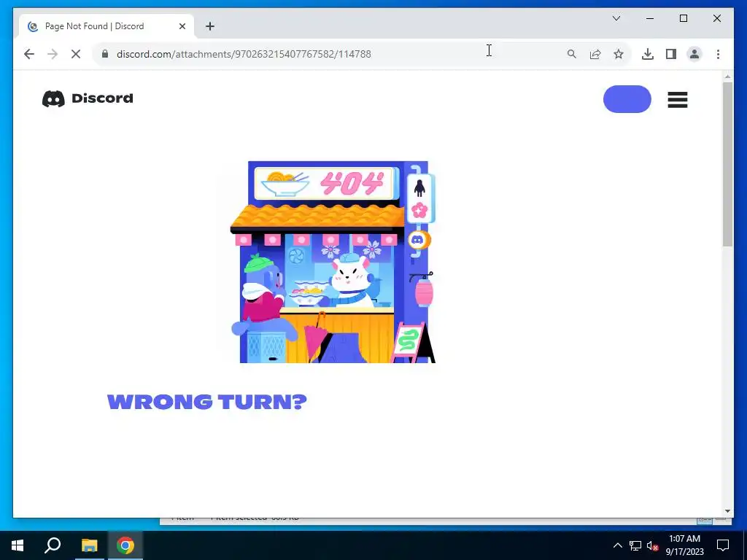Close the Page Not Found tab
The height and width of the screenshot is (560, 747).
[182, 26]
